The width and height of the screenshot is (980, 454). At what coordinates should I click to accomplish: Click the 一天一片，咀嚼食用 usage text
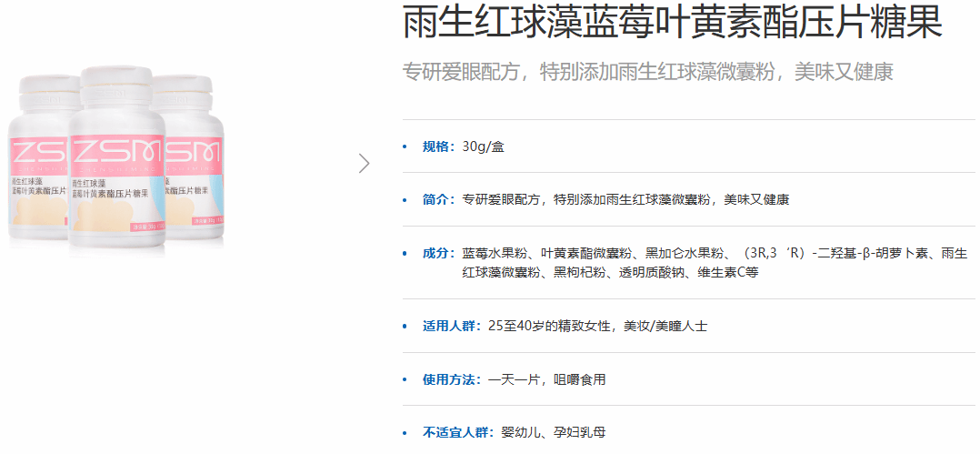point(547,379)
